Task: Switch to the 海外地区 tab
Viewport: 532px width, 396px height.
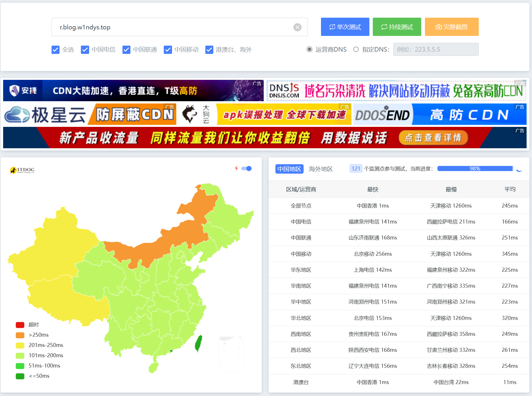Action: pyautogui.click(x=320, y=169)
